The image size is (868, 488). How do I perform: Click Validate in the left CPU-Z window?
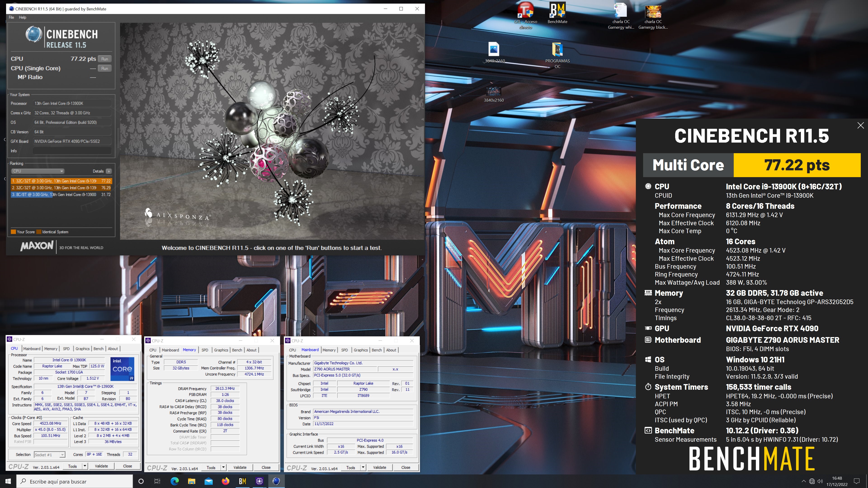(x=101, y=466)
